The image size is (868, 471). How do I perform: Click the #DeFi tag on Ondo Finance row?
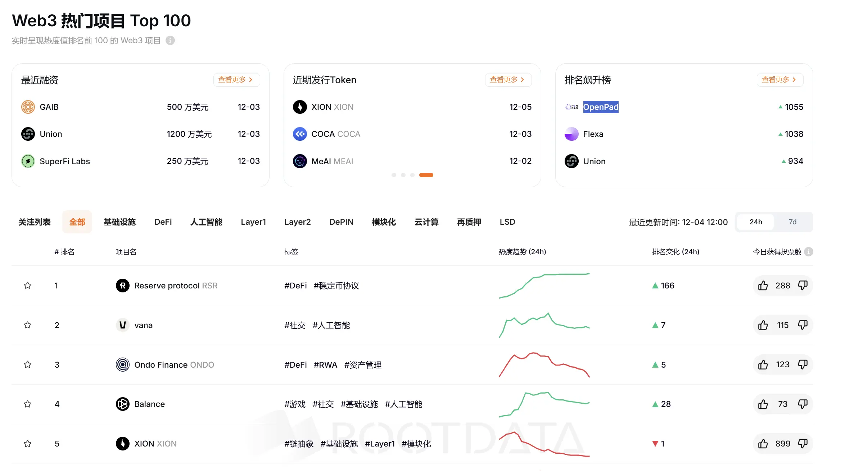point(295,364)
